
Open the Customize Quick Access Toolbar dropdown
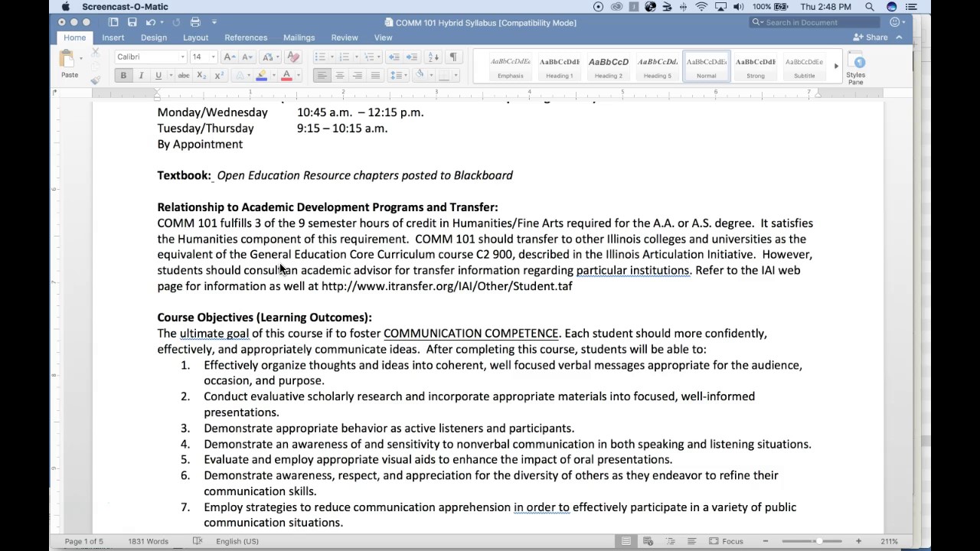pos(214,22)
